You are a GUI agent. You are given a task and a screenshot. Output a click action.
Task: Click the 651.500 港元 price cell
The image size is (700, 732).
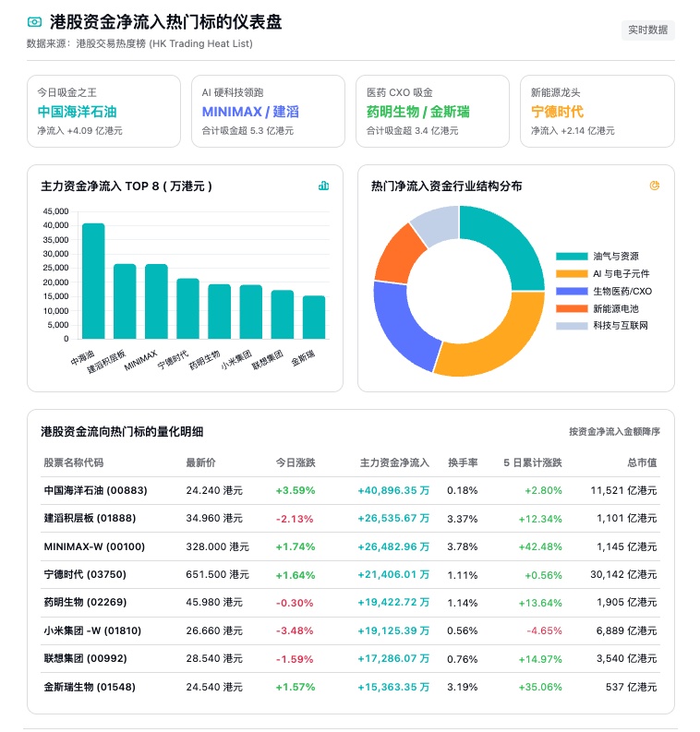pos(218,574)
